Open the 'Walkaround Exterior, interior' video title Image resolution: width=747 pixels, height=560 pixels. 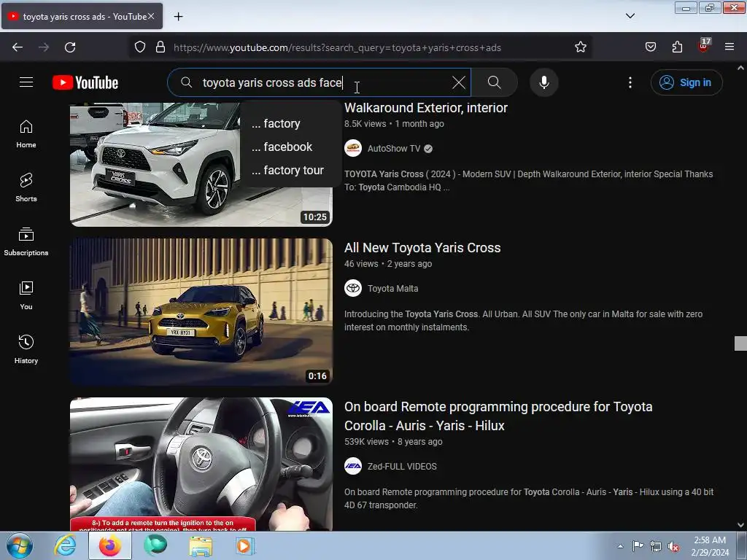[426, 108]
